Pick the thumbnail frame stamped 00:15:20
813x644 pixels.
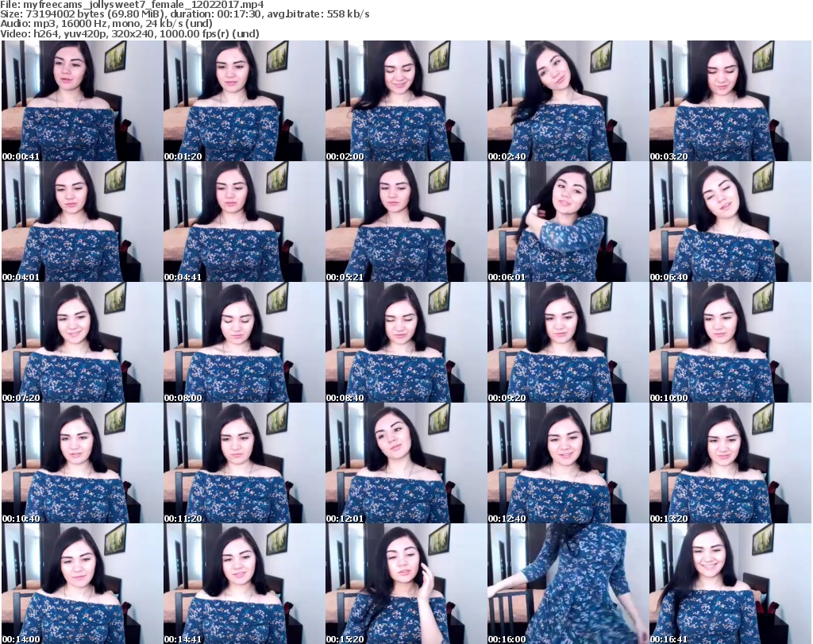(x=406, y=584)
